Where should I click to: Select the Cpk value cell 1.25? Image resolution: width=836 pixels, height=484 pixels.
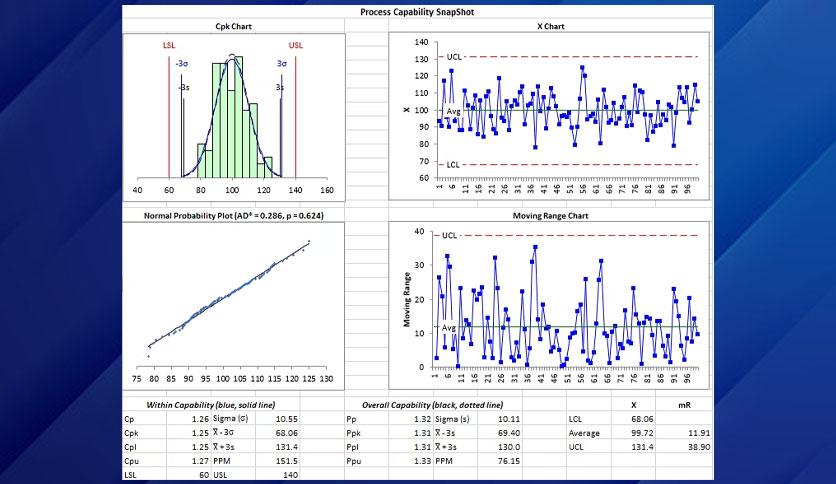click(x=188, y=433)
